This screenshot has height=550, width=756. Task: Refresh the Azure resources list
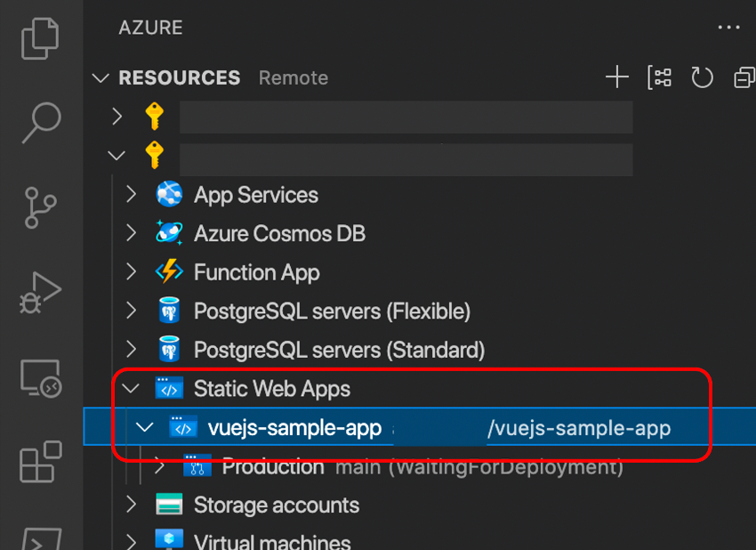[702, 77]
